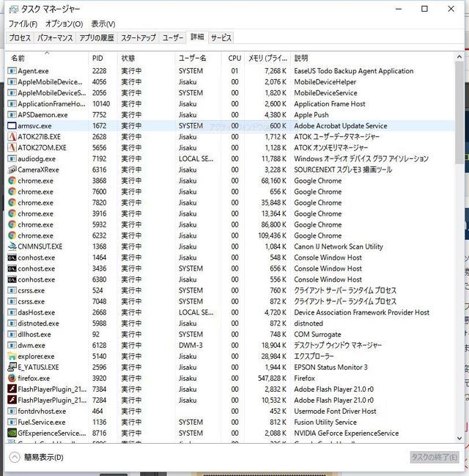Screen dimensions: 469x476
Task: Click the E_YATIJSJ.EXE printer icon
Action: click(12, 367)
